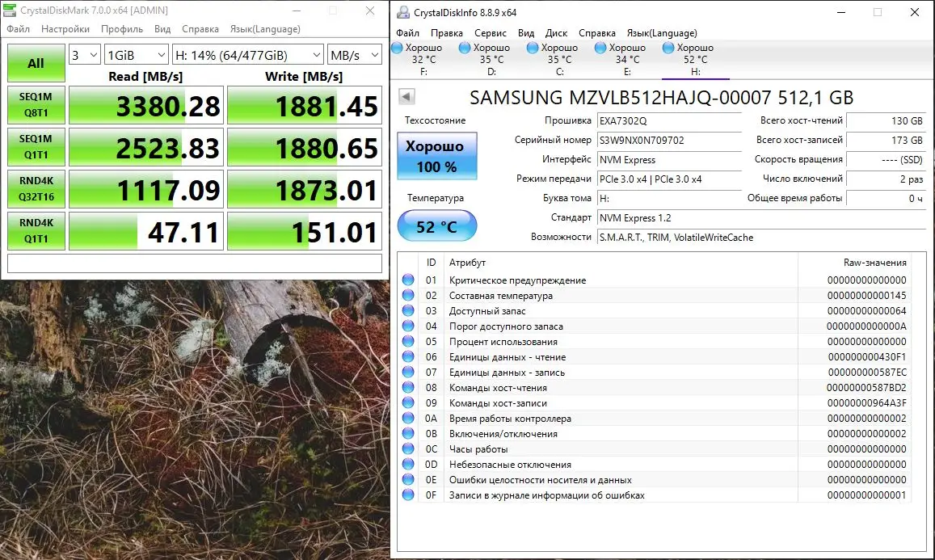Click the Хорошо 100 % health status button
Screen dimensions: 935x560
click(x=436, y=156)
